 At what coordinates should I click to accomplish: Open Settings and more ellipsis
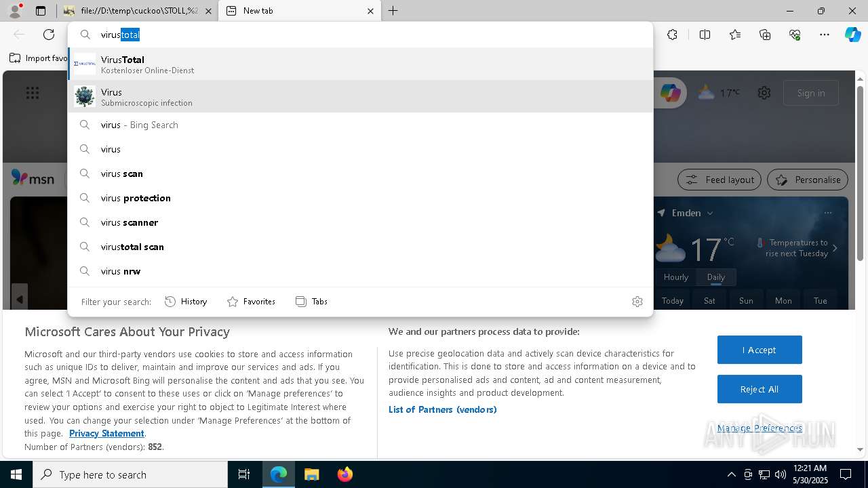point(825,35)
